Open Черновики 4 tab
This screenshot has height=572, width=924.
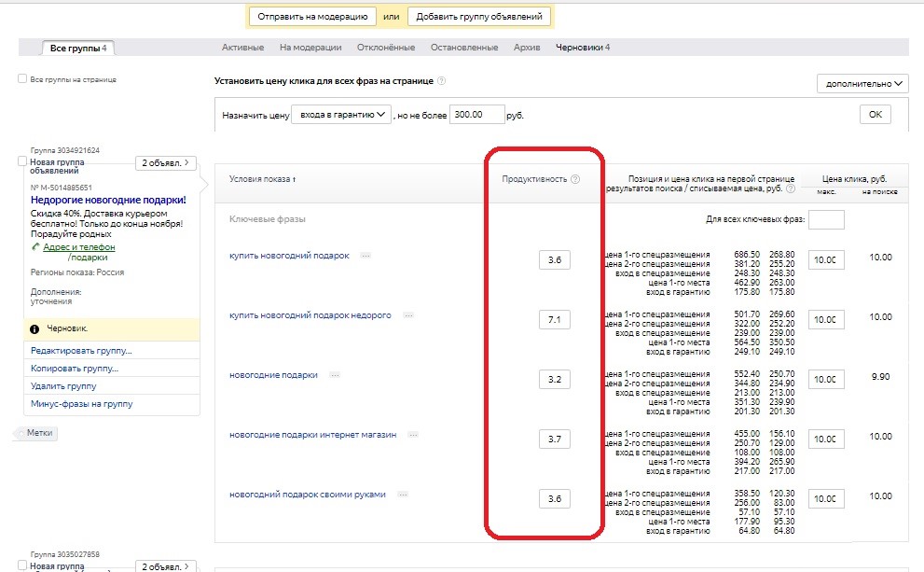point(583,48)
